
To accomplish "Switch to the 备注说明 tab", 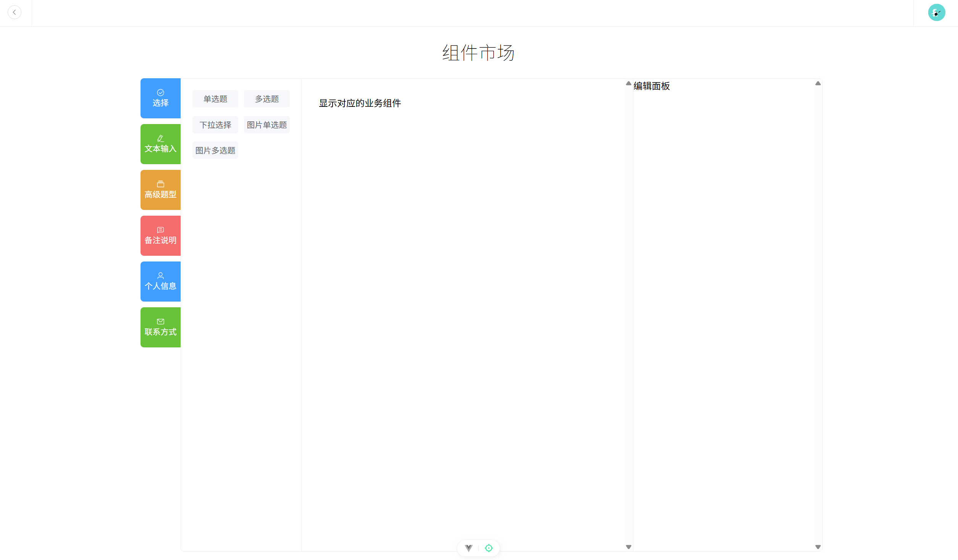I will [160, 236].
